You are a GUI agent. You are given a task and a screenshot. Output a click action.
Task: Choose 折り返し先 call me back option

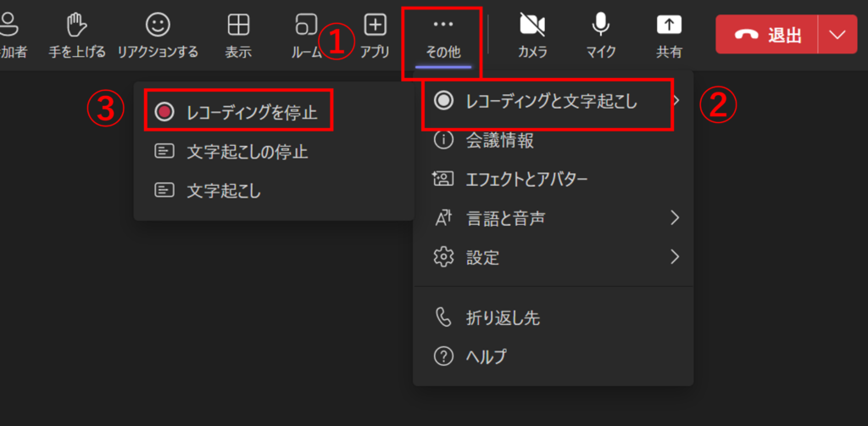pyautogui.click(x=503, y=318)
